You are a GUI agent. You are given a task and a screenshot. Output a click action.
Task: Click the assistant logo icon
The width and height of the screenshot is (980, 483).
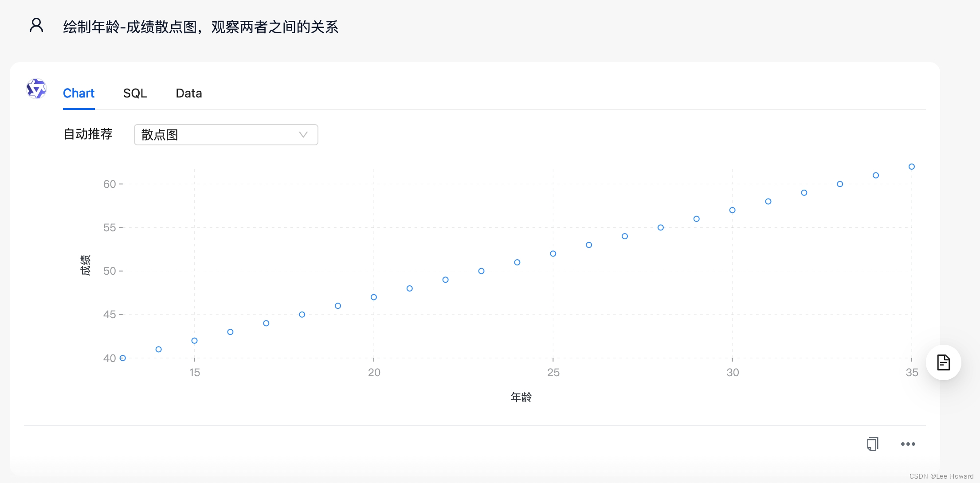[x=36, y=89]
